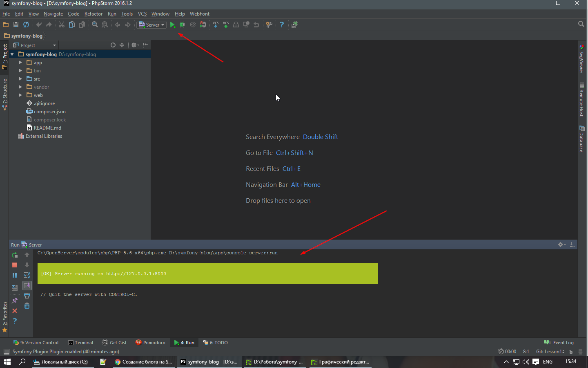
Task: Click the Help question mark toolbar icon
Action: click(x=282, y=25)
